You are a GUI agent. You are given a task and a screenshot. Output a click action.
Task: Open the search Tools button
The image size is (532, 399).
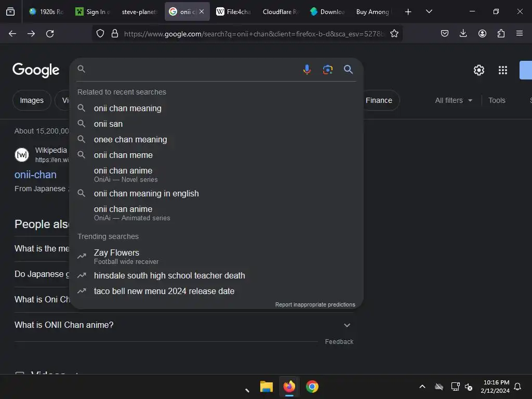(x=497, y=100)
